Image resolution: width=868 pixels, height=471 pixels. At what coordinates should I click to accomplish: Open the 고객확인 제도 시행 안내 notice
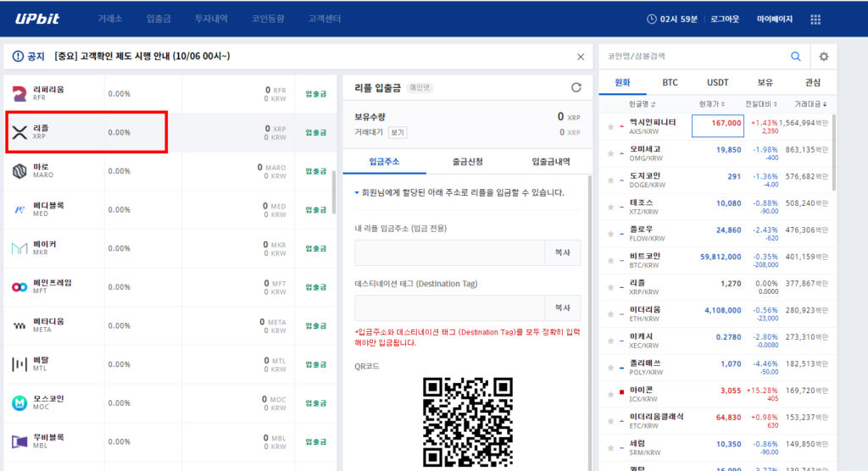pyautogui.click(x=142, y=56)
